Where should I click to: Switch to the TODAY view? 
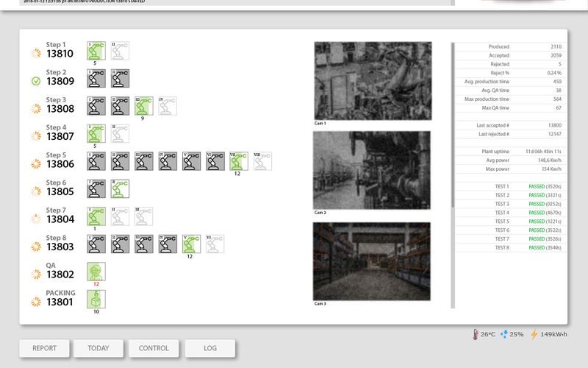point(98,348)
